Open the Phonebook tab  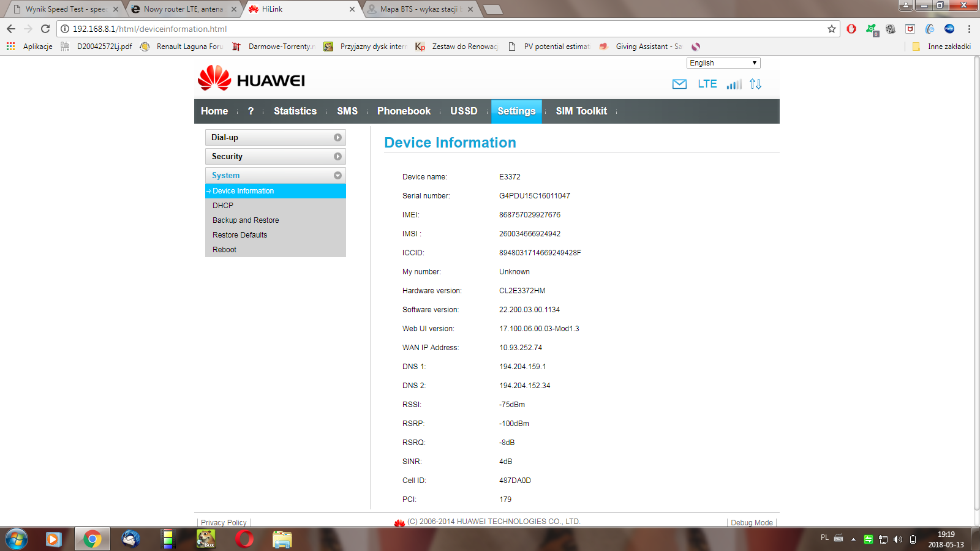pos(404,111)
